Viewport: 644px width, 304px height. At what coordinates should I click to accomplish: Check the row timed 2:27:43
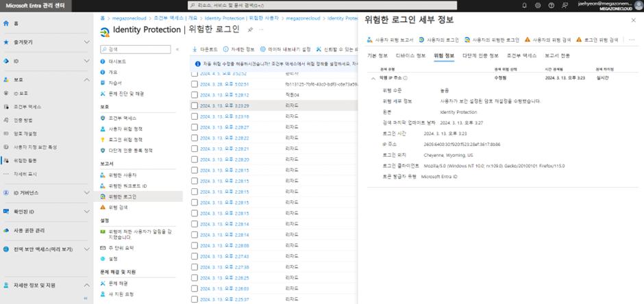195,256
